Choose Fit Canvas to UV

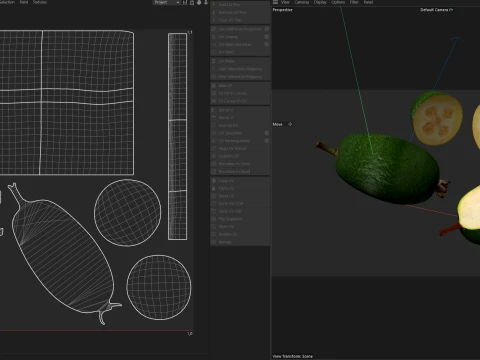[x=240, y=101]
